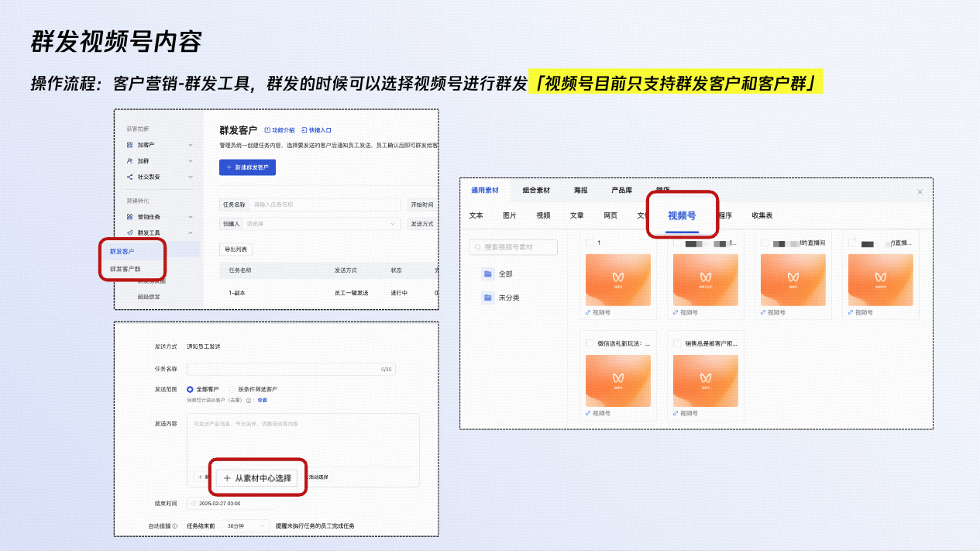
Task: Click the 未分类 folder icon
Action: 488,298
